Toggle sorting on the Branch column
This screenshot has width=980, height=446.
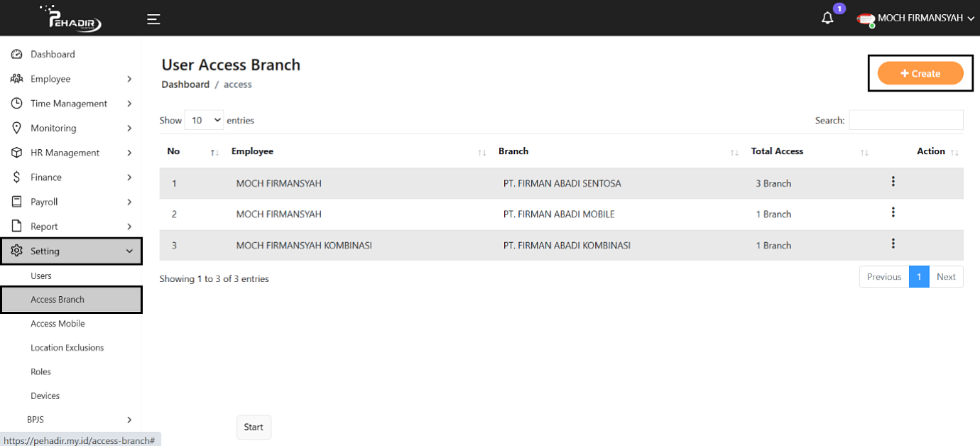pos(734,152)
